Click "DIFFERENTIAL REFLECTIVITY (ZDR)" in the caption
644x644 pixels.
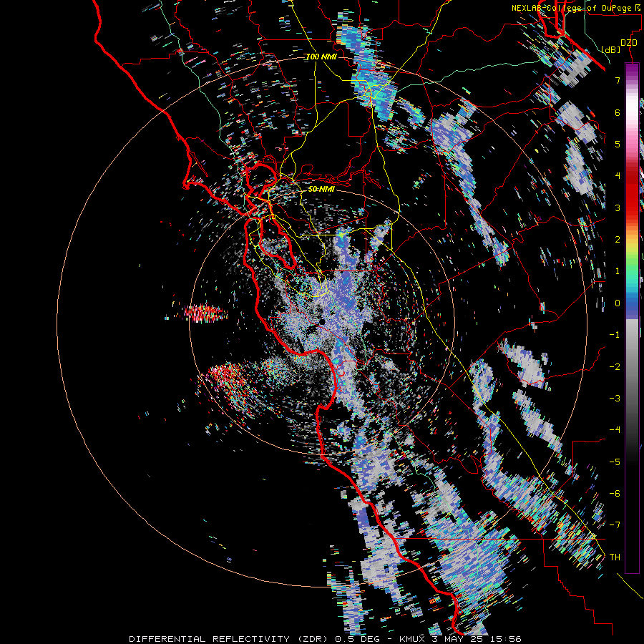[230, 639]
